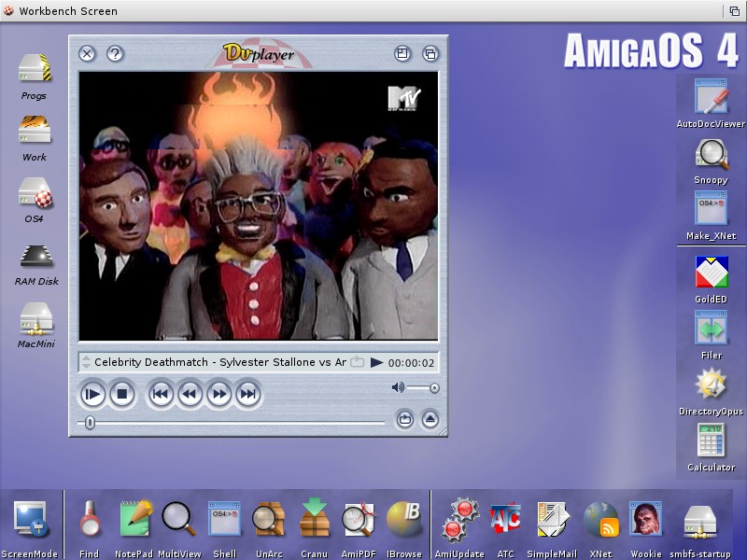The width and height of the screenshot is (747, 560).
Task: Skip to the previous track
Action: pyautogui.click(x=161, y=394)
